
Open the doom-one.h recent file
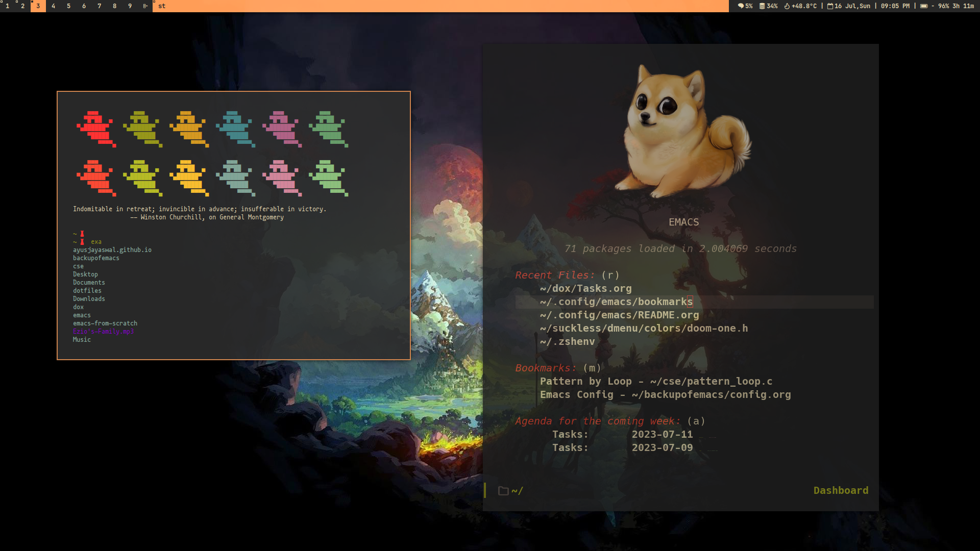point(644,329)
